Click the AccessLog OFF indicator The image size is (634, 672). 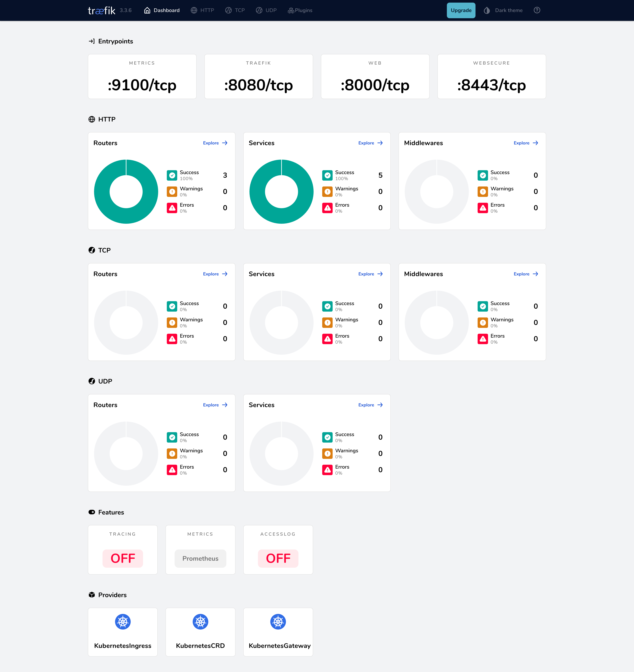coord(278,558)
